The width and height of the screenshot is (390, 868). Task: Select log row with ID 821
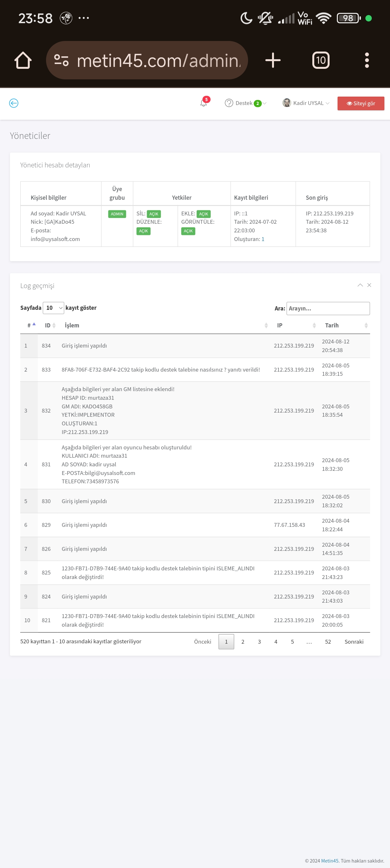click(195, 620)
